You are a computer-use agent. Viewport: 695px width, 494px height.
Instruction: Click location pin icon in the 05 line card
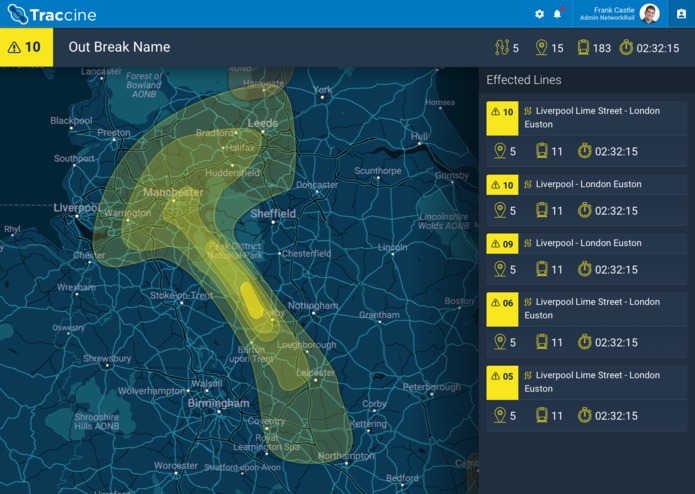[500, 416]
